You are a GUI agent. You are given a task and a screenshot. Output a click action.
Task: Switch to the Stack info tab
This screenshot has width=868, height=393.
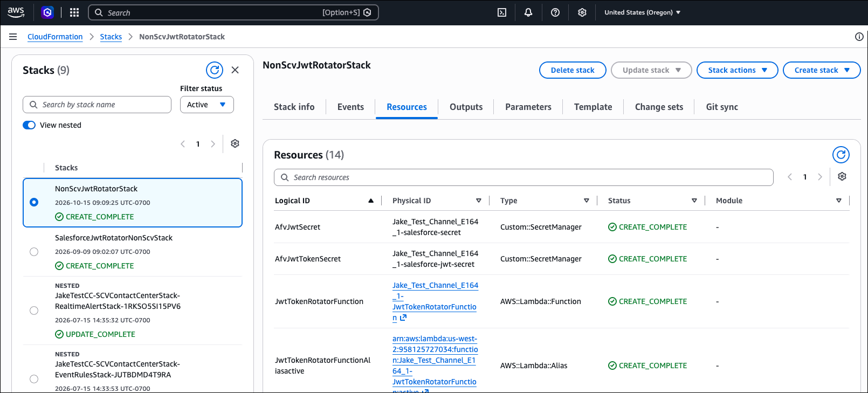[x=294, y=107]
